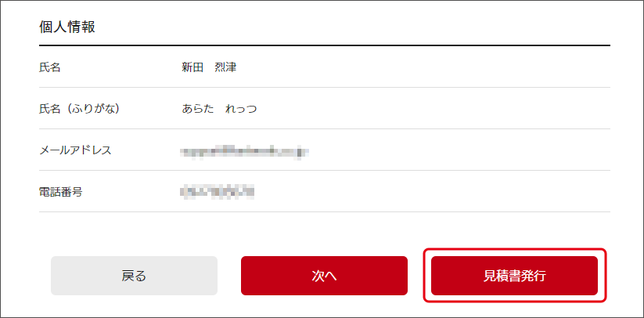Select the 氏名 field label

click(x=50, y=67)
